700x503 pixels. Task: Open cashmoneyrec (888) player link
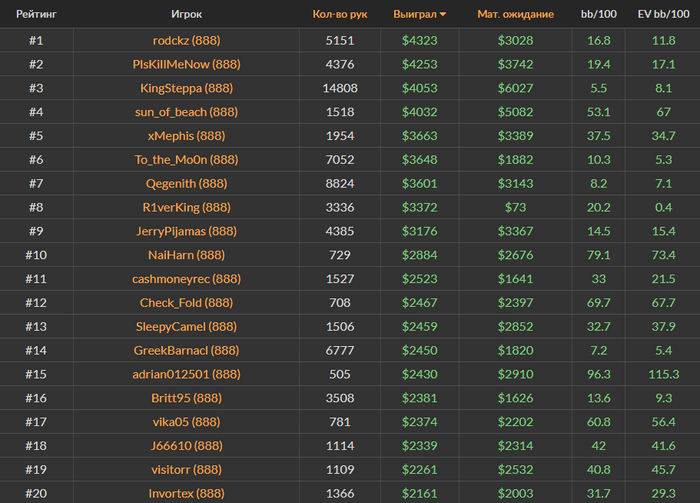(x=186, y=279)
